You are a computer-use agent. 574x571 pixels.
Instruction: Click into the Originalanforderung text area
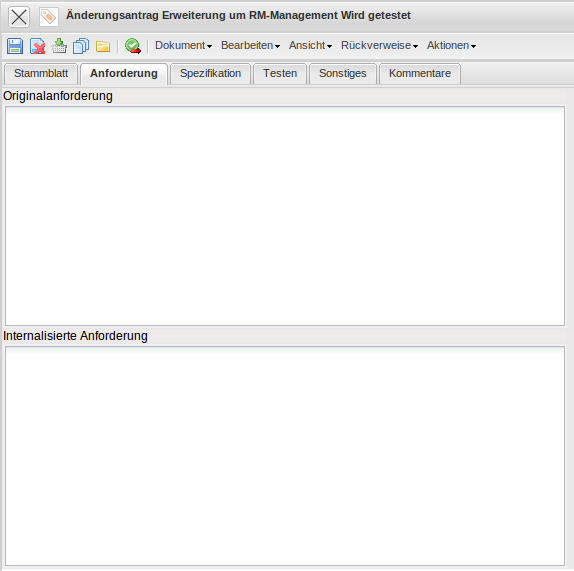pyautogui.click(x=285, y=216)
